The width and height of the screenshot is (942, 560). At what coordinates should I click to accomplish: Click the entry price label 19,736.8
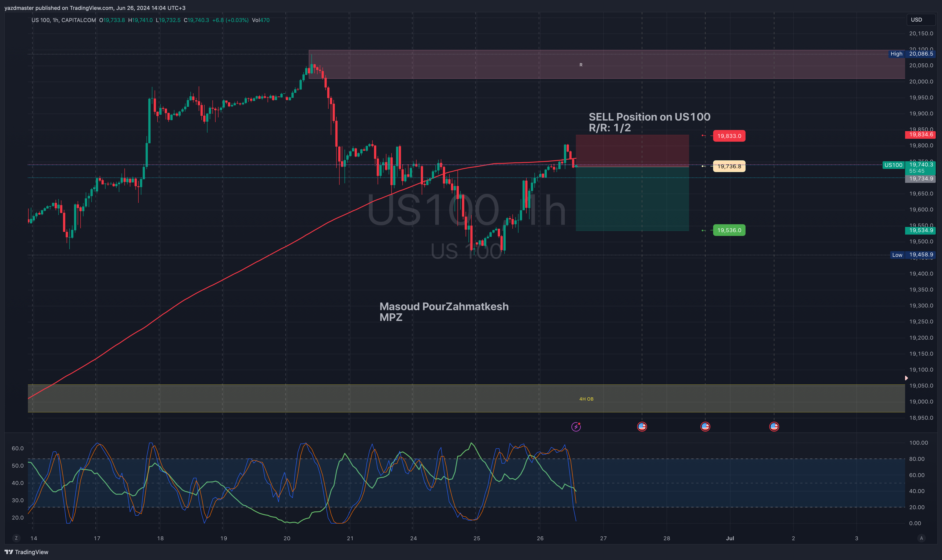729,166
